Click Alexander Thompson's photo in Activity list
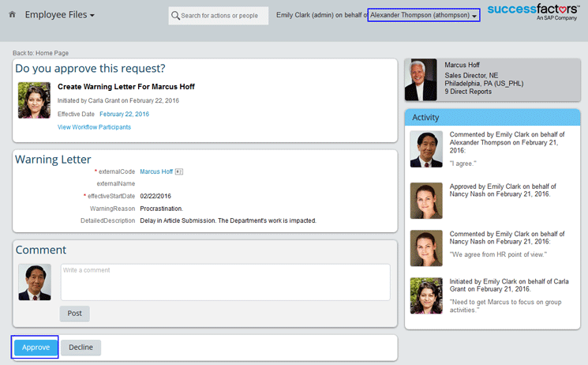The height and width of the screenshot is (365, 588). click(x=426, y=149)
